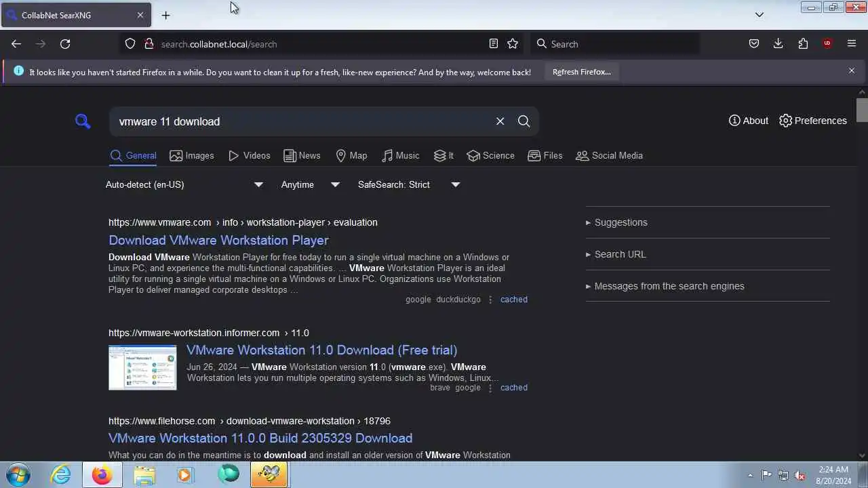The height and width of the screenshot is (488, 868).
Task: Open a new browser tab
Action: click(x=165, y=15)
